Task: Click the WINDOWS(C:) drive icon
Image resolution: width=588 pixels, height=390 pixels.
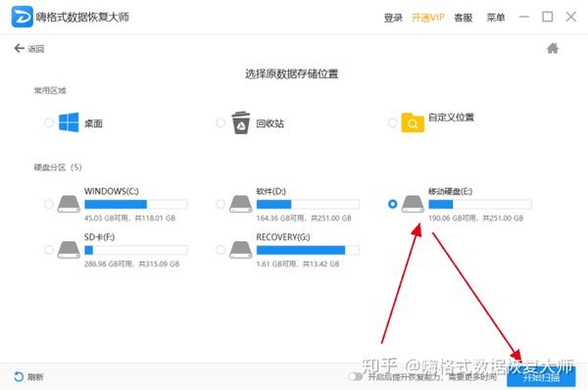Action: tap(69, 205)
